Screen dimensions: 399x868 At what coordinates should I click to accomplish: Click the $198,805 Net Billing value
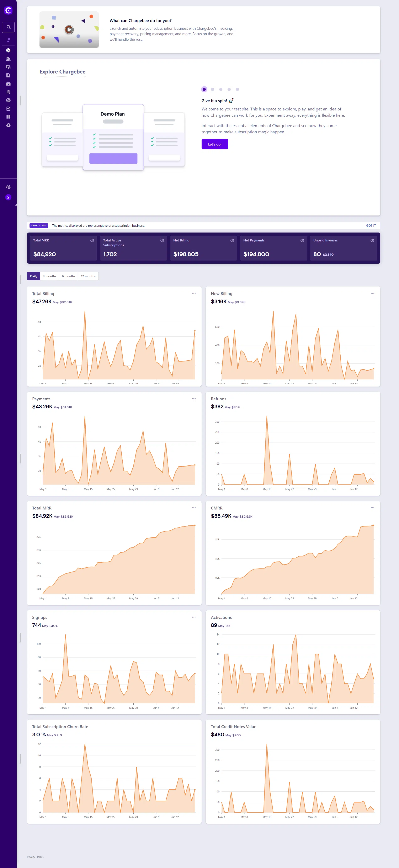[186, 254]
